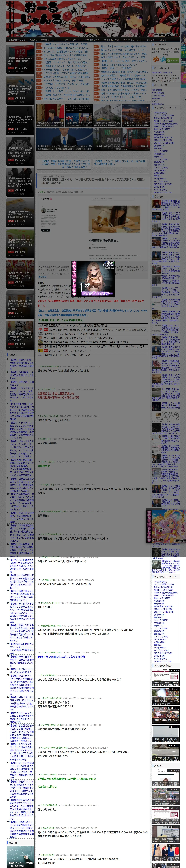Select green comment 全部読めや
186x868 pixels.
click(44, 466)
